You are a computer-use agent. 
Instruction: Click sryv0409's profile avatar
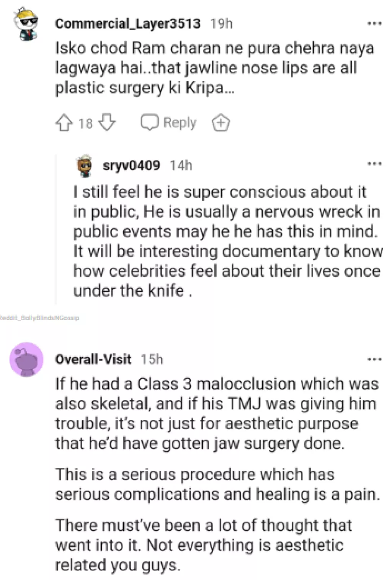pyautogui.click(x=84, y=165)
